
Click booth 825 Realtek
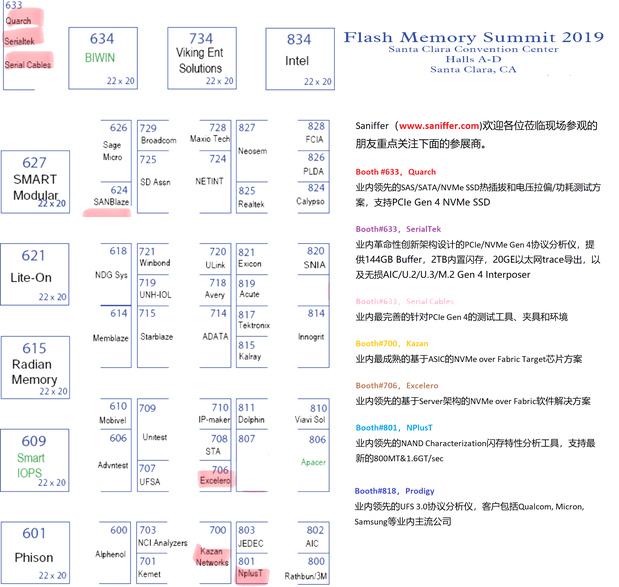[x=252, y=198]
